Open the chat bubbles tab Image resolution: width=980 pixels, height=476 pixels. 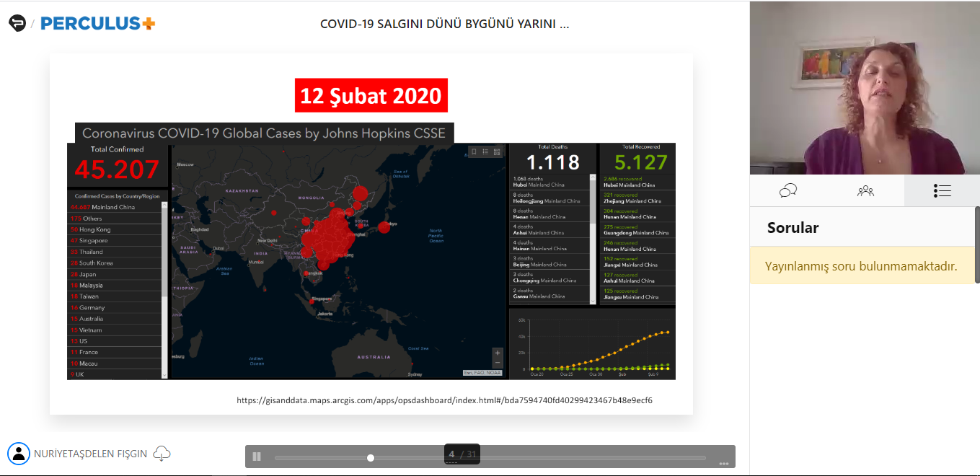(x=788, y=190)
